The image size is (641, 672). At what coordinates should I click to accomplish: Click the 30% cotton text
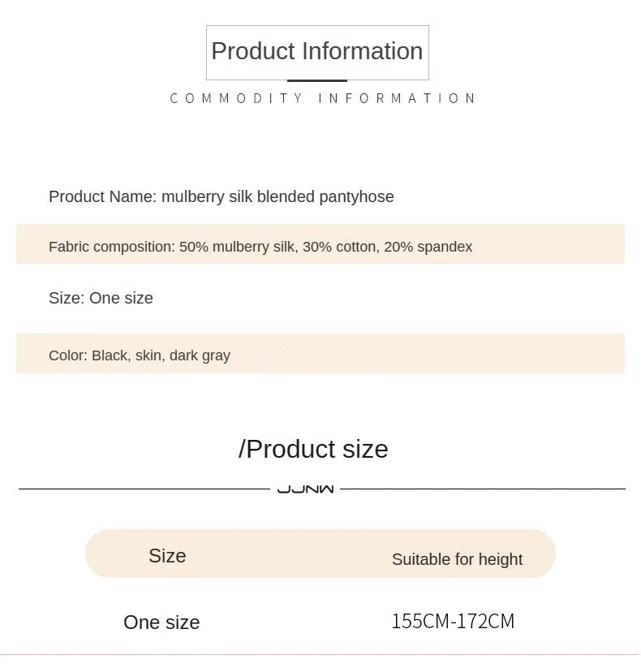click(x=339, y=247)
